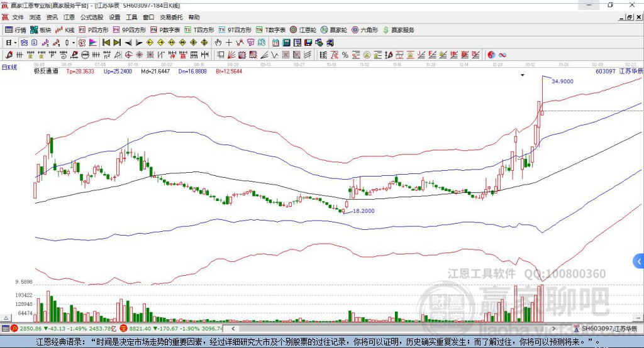Jump to last bar icon
Viewport: 644px width, 348px height.
(x=117, y=43)
